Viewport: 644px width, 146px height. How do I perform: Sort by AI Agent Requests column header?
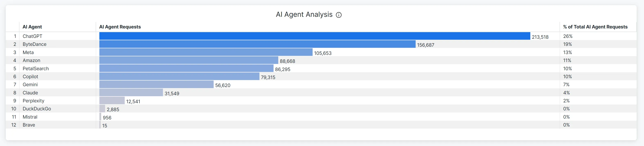pos(120,27)
